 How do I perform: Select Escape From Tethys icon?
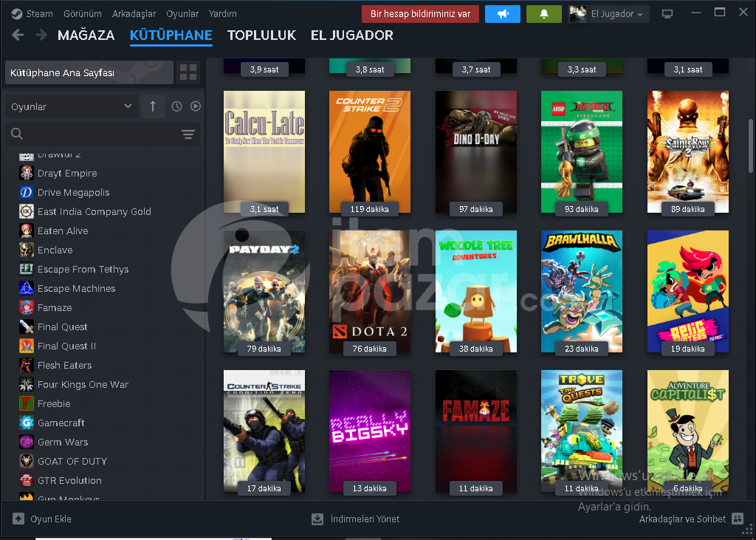pos(26,269)
